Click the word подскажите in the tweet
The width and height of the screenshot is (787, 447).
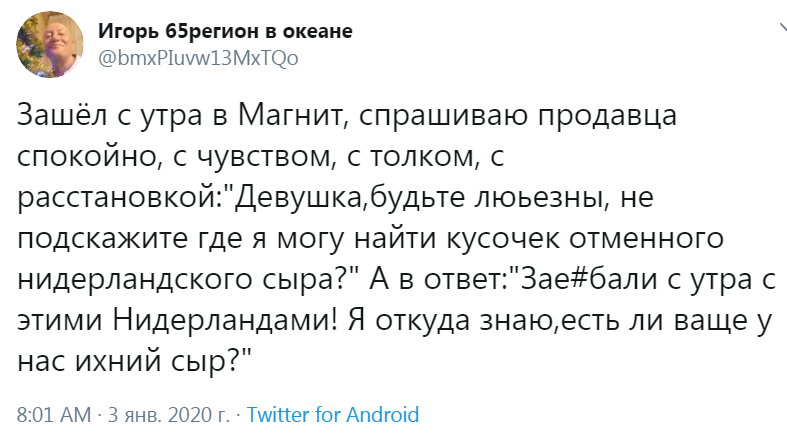(x=102, y=240)
